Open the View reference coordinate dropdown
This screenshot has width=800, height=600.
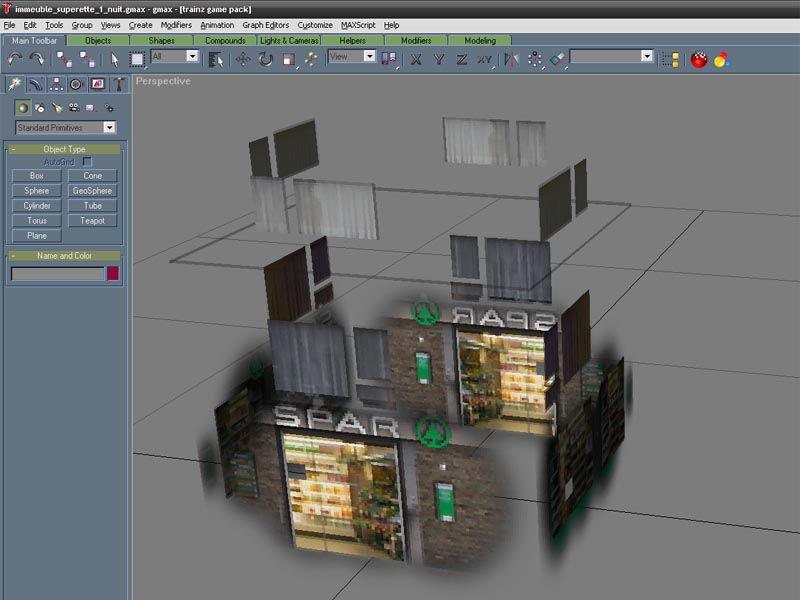(352, 57)
